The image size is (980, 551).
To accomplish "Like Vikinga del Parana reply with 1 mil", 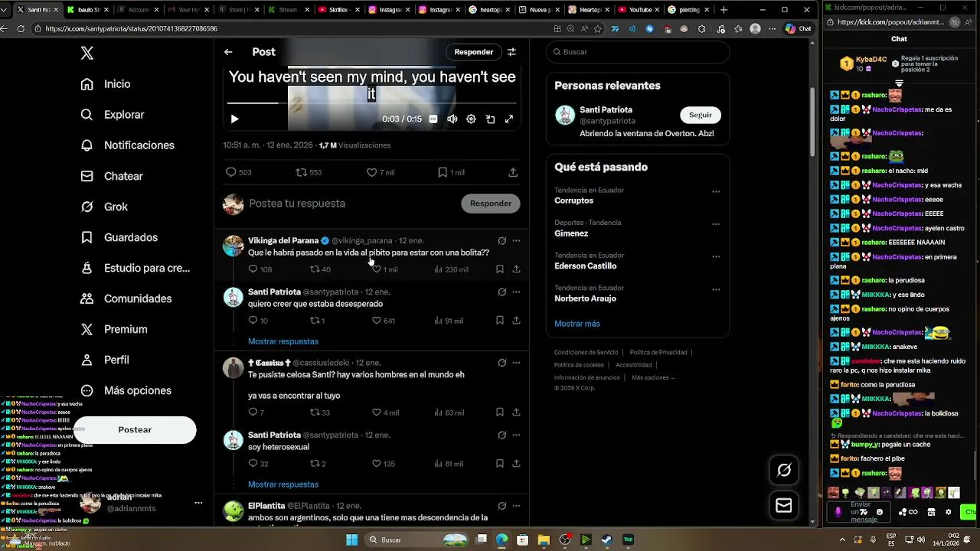I will pyautogui.click(x=384, y=269).
